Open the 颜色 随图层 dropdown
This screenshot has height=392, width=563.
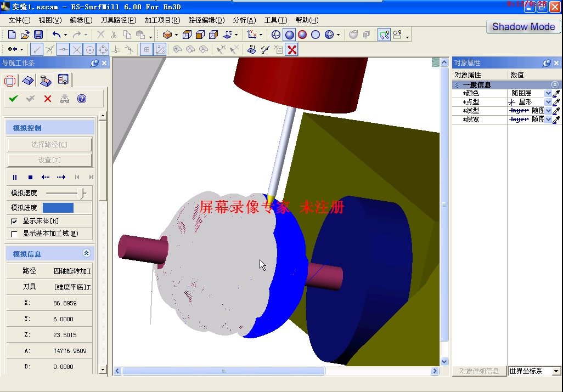click(x=548, y=93)
